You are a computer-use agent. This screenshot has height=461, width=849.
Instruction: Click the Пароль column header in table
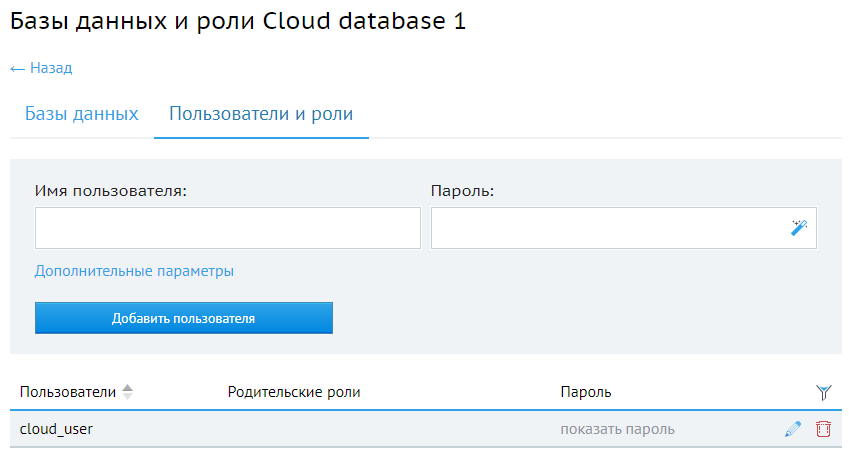[585, 392]
